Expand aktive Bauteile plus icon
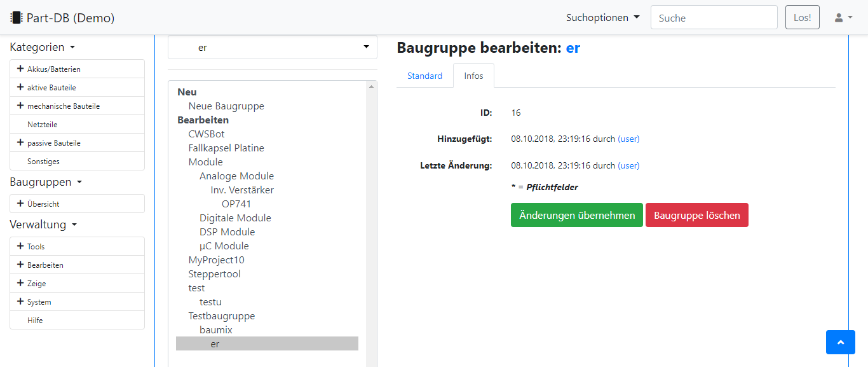868x367 pixels. [x=20, y=87]
